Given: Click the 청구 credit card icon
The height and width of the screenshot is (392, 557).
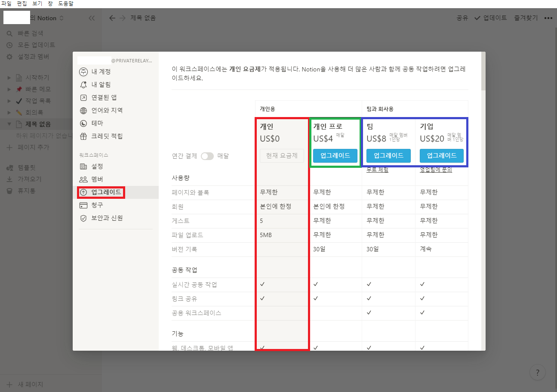Looking at the screenshot, I should point(83,205).
